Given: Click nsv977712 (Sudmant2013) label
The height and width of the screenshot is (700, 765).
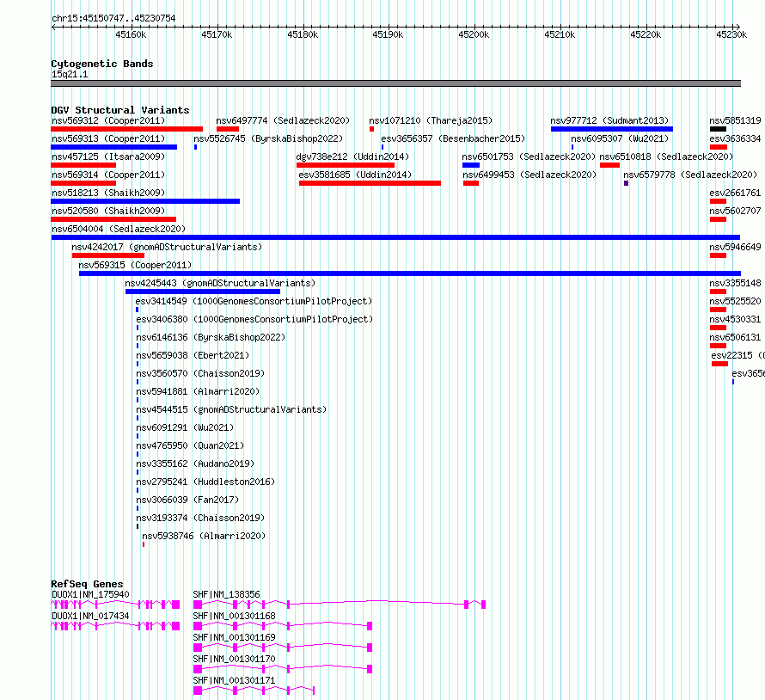Looking at the screenshot, I should pos(610,120).
